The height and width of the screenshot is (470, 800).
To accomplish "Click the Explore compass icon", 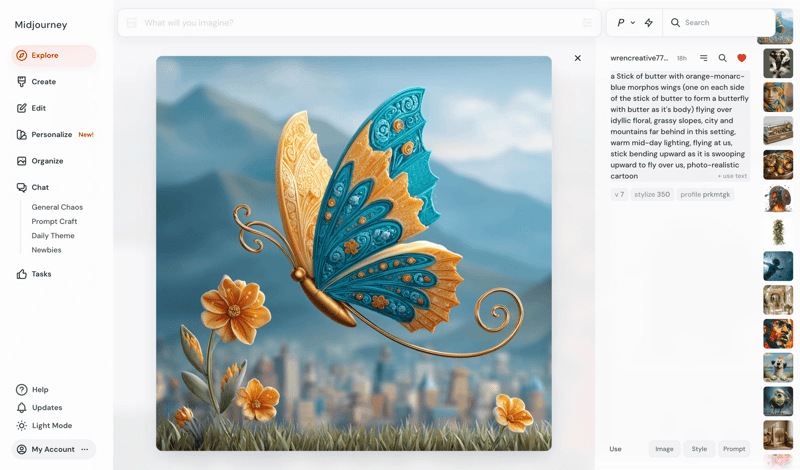I will click(21, 55).
